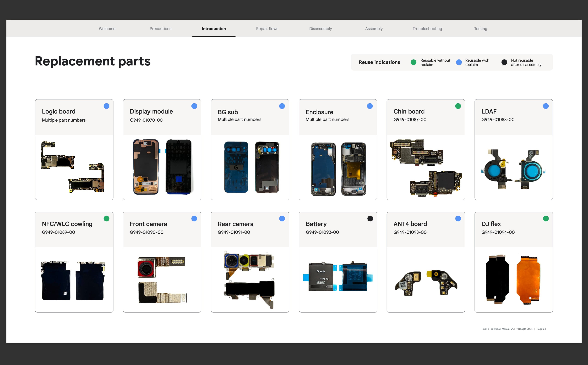The height and width of the screenshot is (365, 588).
Task: Click black 'Not reusable after disassembly' legend dot
Action: point(504,62)
